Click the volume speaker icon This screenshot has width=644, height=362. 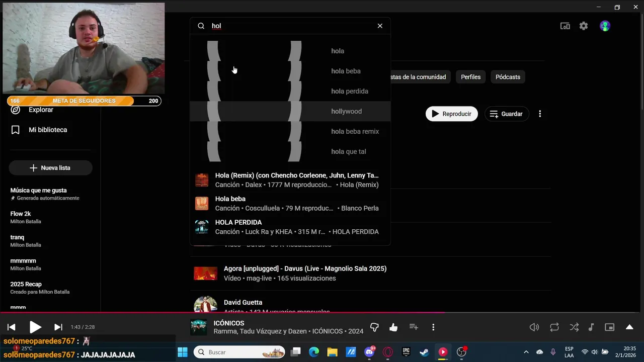(x=534, y=327)
